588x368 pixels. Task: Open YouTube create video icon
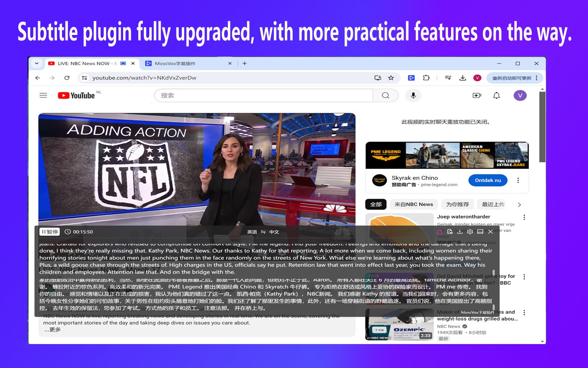[x=477, y=95]
